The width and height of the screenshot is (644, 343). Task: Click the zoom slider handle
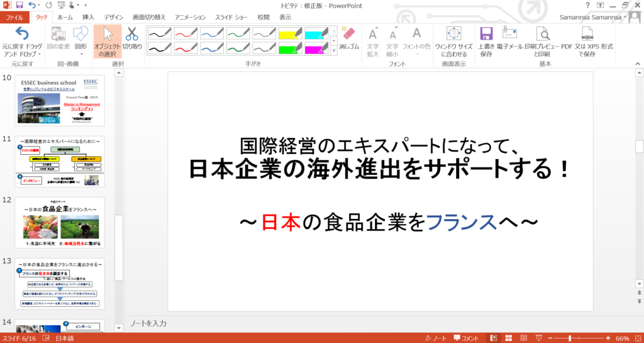pos(570,339)
